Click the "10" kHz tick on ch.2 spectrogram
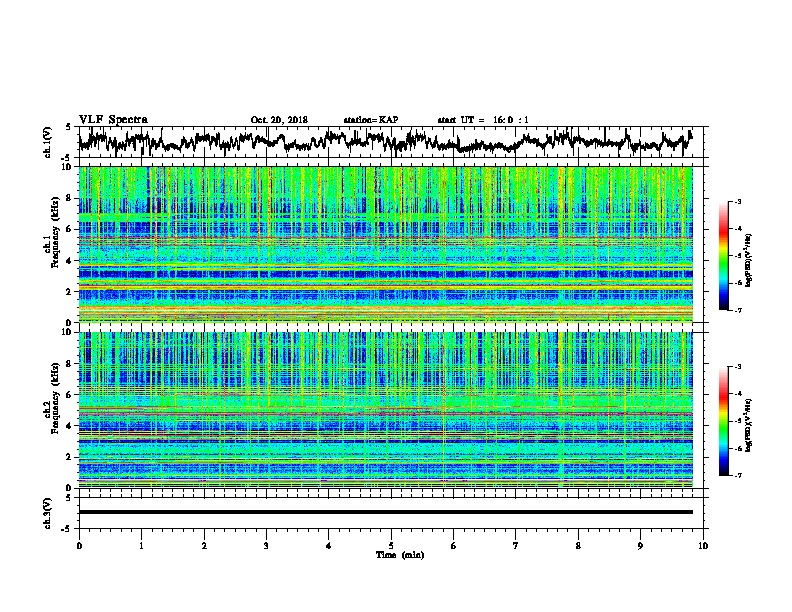The height and width of the screenshot is (612, 792). [x=68, y=332]
